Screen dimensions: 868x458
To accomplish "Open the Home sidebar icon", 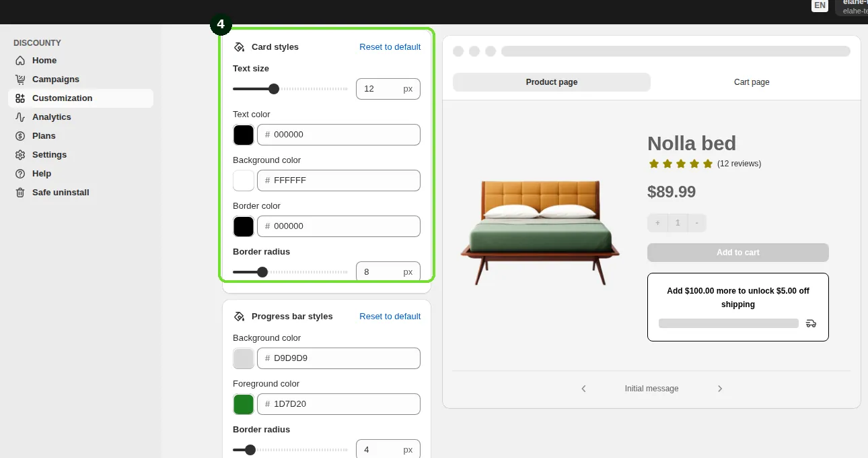I will (20, 61).
